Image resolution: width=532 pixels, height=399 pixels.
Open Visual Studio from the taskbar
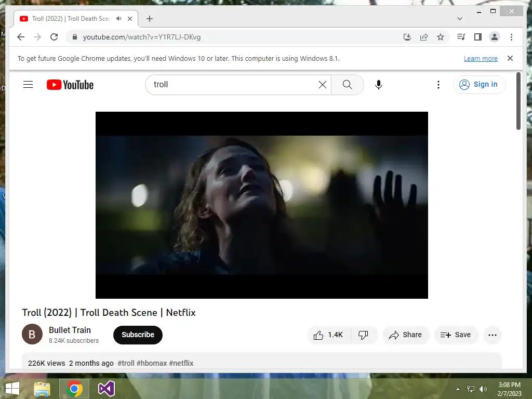pos(106,389)
